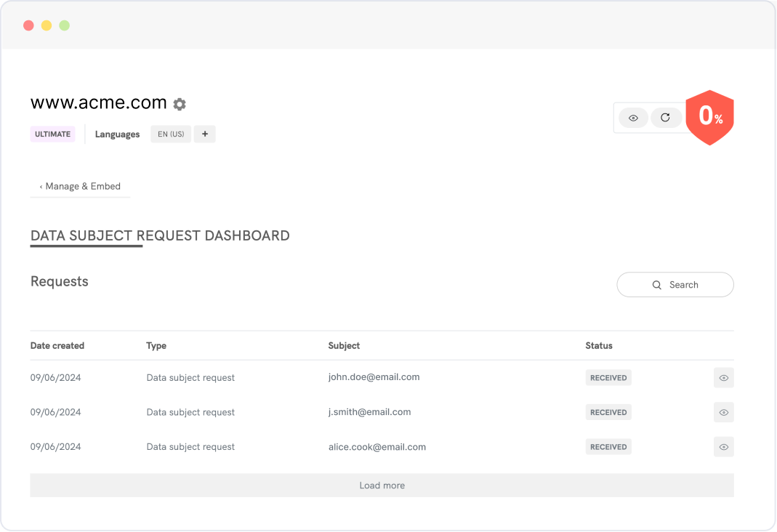Click the magnifying glass in the search box
The image size is (777, 532).
[x=657, y=285]
